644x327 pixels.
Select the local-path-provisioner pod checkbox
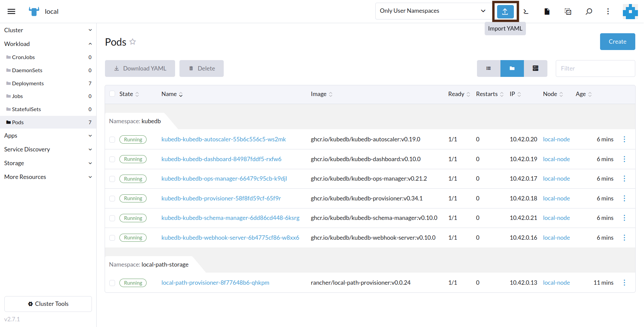point(112,283)
